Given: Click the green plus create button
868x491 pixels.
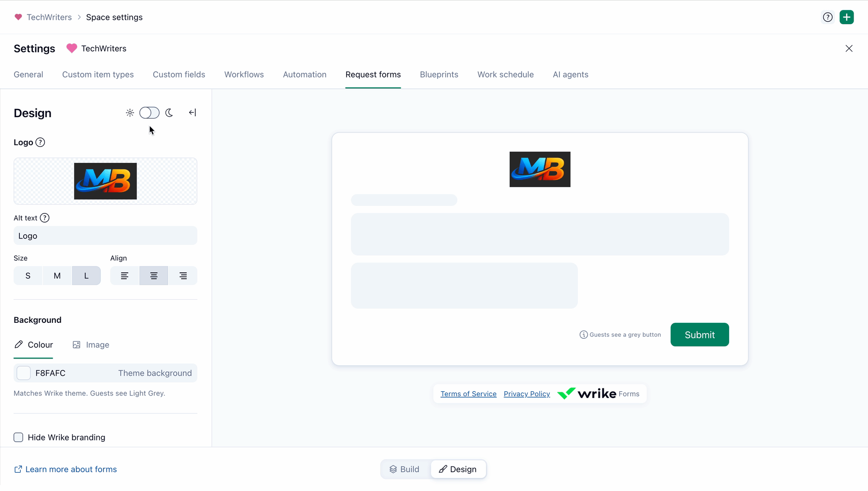Looking at the screenshot, I should tap(847, 17).
